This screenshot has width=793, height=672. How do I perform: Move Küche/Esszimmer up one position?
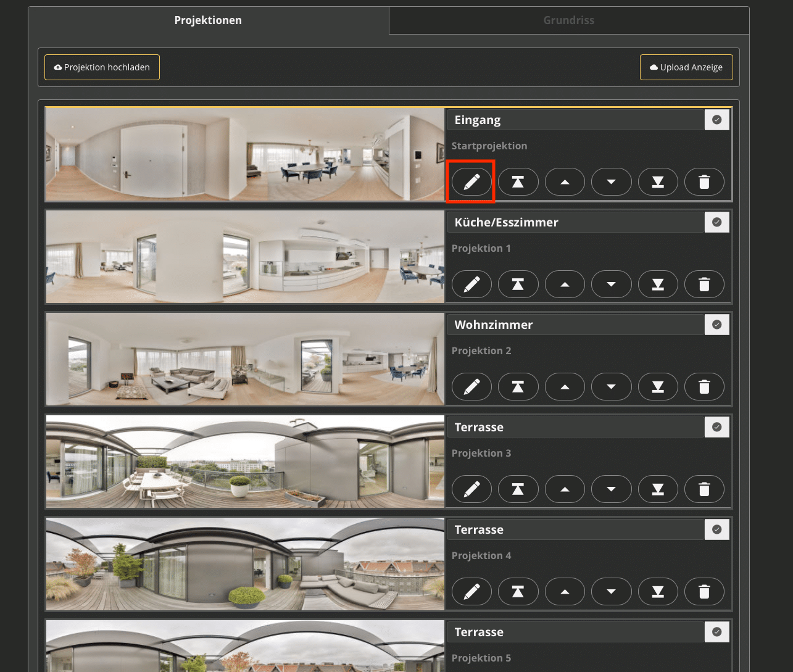coord(565,284)
